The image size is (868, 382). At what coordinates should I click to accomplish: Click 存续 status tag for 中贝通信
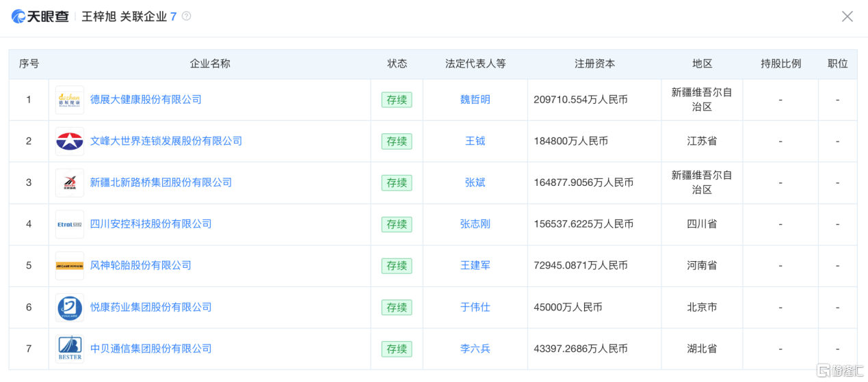tap(397, 349)
